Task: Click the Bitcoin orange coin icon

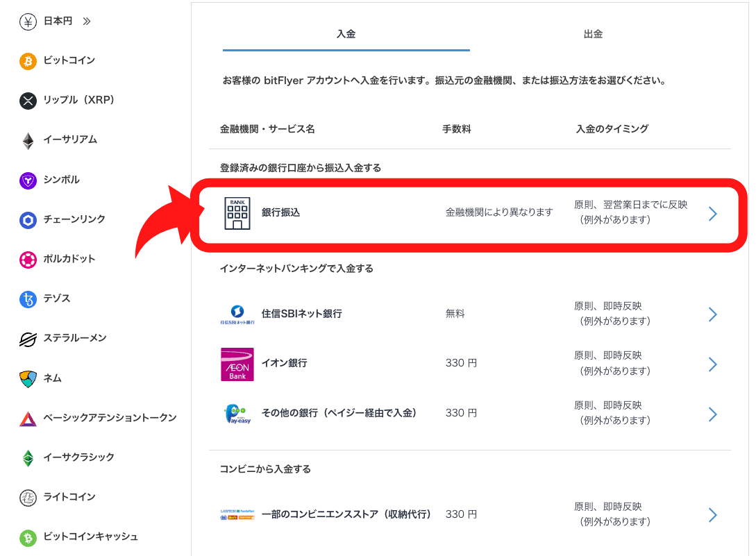Action: click(28, 61)
